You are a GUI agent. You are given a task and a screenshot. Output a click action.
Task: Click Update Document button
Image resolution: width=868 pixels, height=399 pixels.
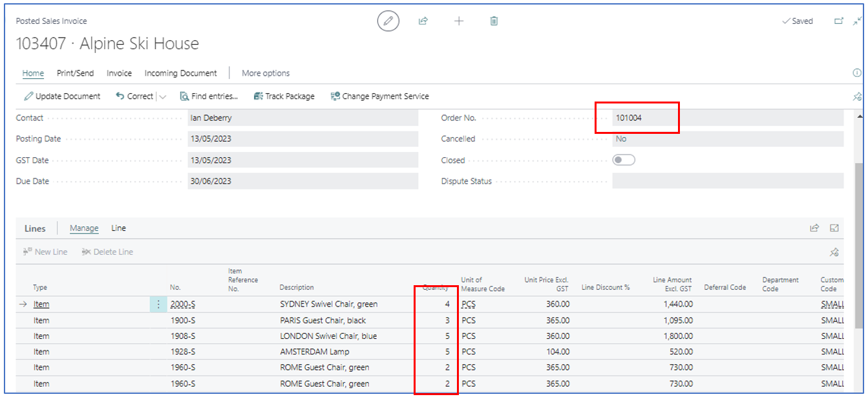pos(62,96)
